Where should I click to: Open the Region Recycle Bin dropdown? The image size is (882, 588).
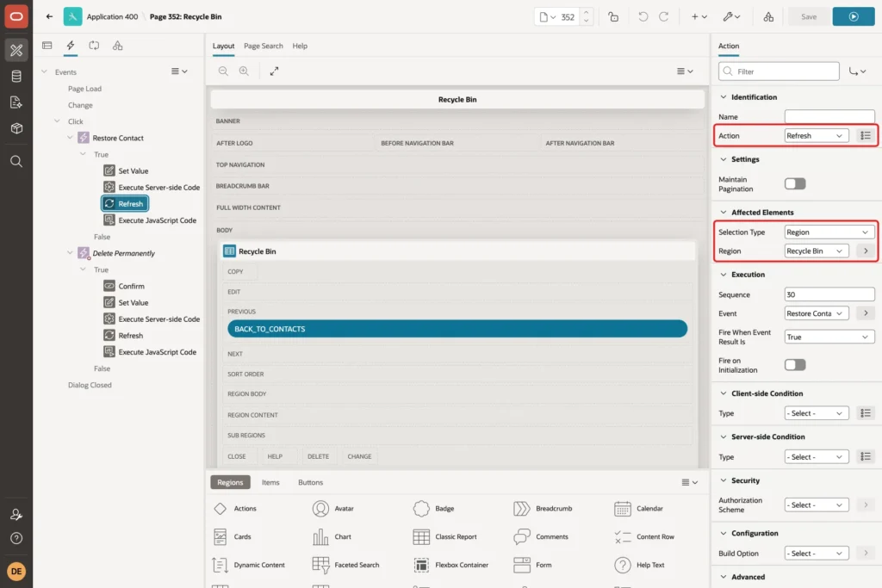817,251
